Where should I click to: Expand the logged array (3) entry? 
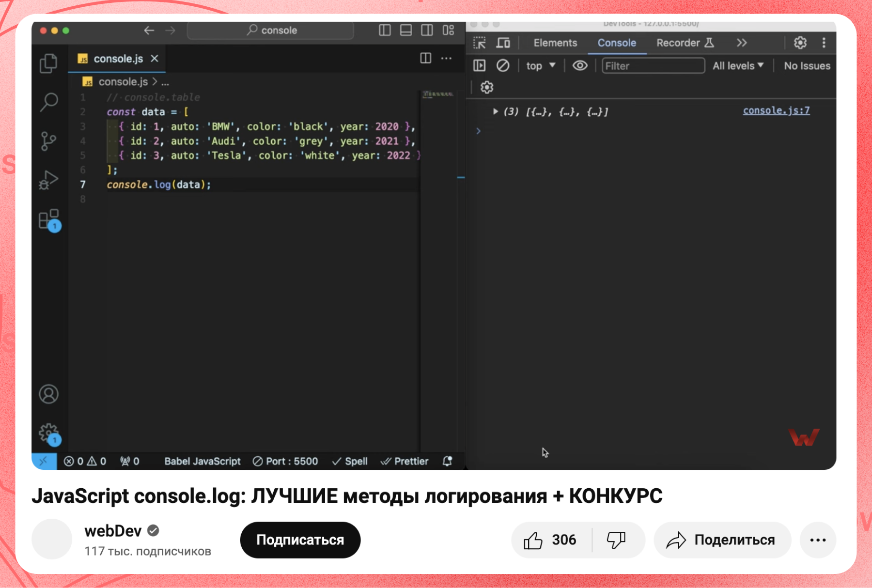[496, 111]
